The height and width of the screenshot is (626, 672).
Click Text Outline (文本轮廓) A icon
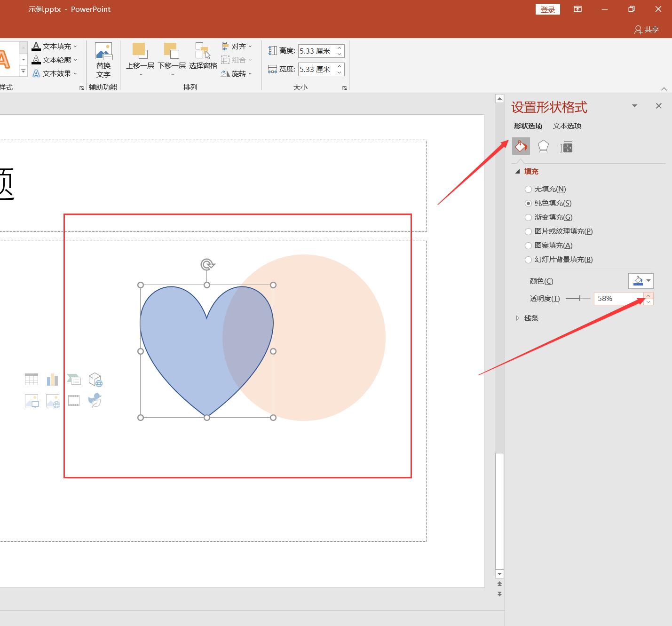[x=36, y=60]
